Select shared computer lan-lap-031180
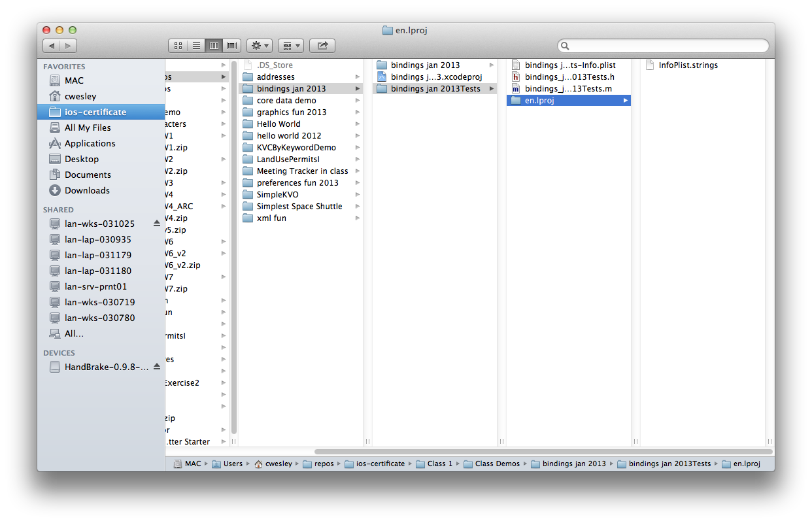The width and height of the screenshot is (812, 523). [x=101, y=271]
